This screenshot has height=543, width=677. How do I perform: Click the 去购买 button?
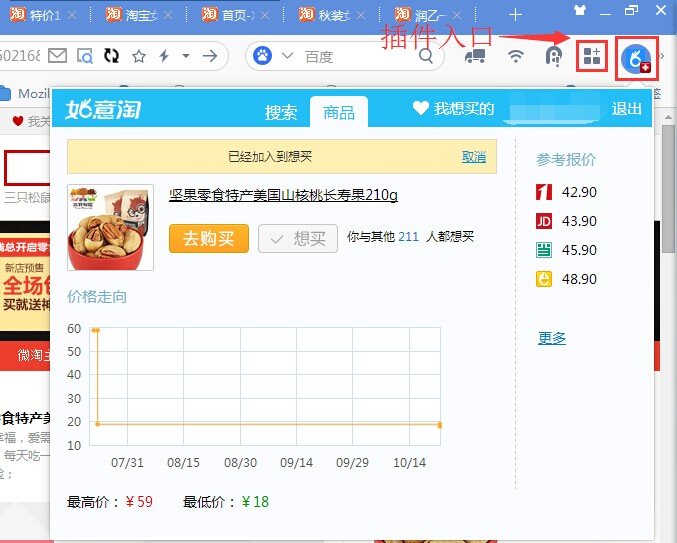(209, 238)
